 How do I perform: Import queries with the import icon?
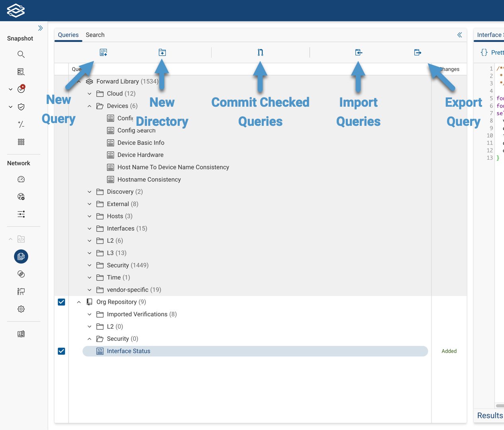click(x=358, y=52)
